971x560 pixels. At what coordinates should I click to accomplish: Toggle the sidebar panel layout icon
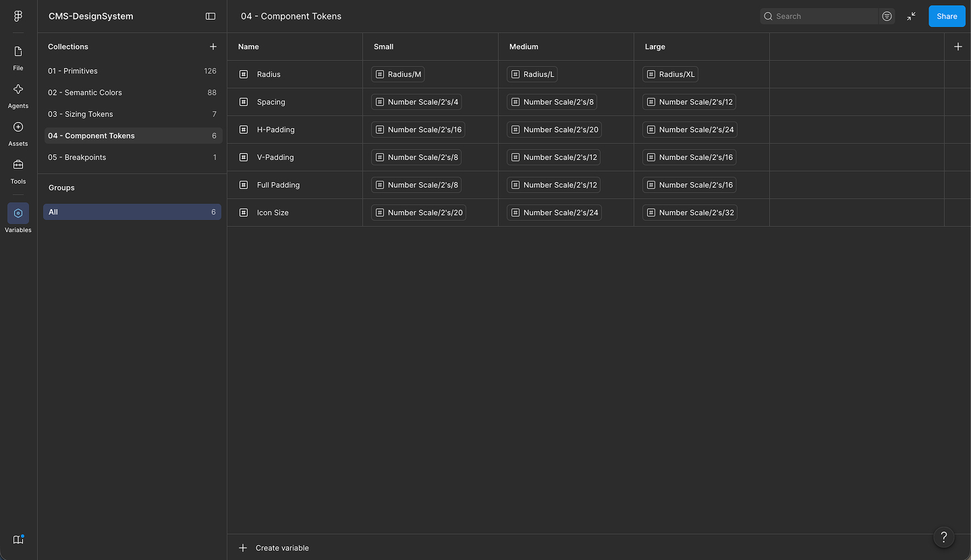click(211, 16)
